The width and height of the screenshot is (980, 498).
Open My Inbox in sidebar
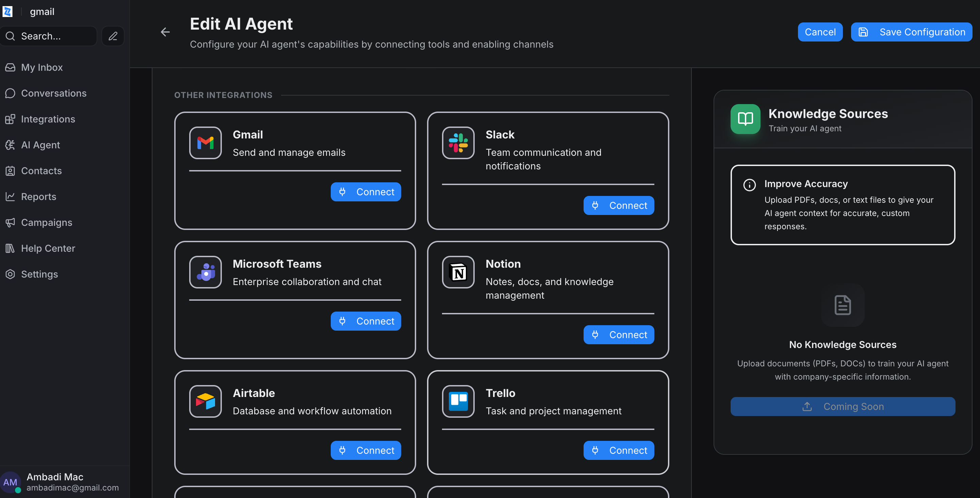click(x=42, y=67)
